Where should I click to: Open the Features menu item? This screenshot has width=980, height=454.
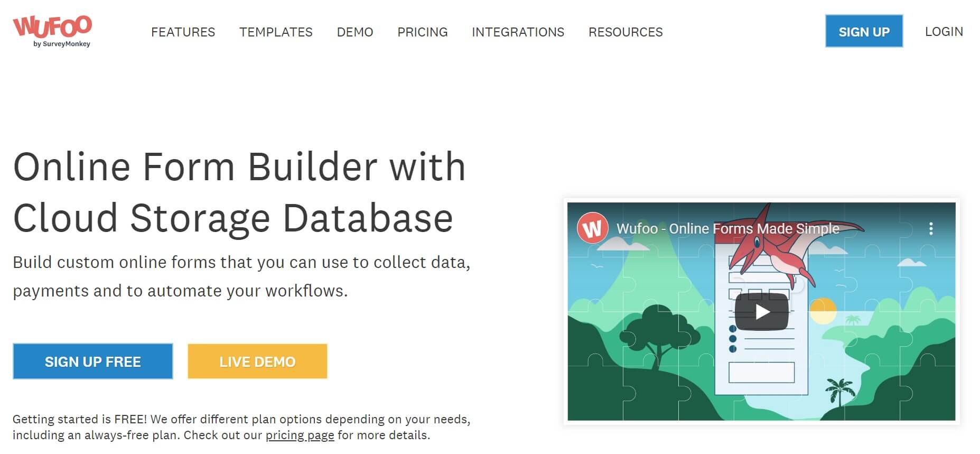point(183,32)
